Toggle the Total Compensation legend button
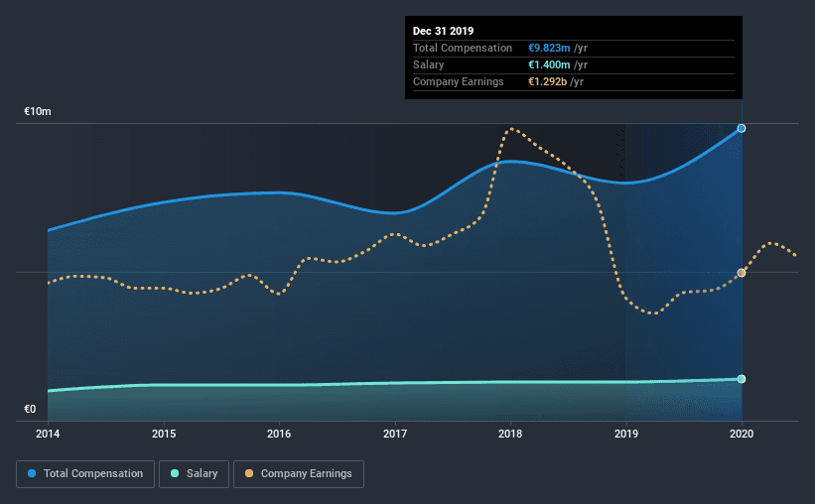815x504 pixels. click(85, 474)
